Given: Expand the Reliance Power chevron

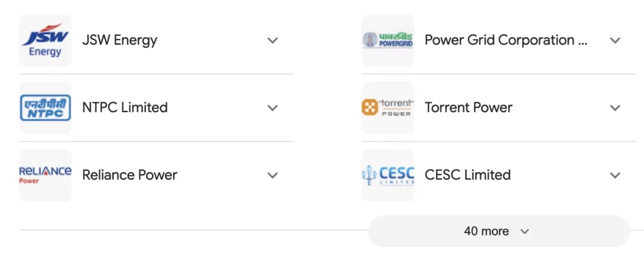Looking at the screenshot, I should (x=272, y=175).
